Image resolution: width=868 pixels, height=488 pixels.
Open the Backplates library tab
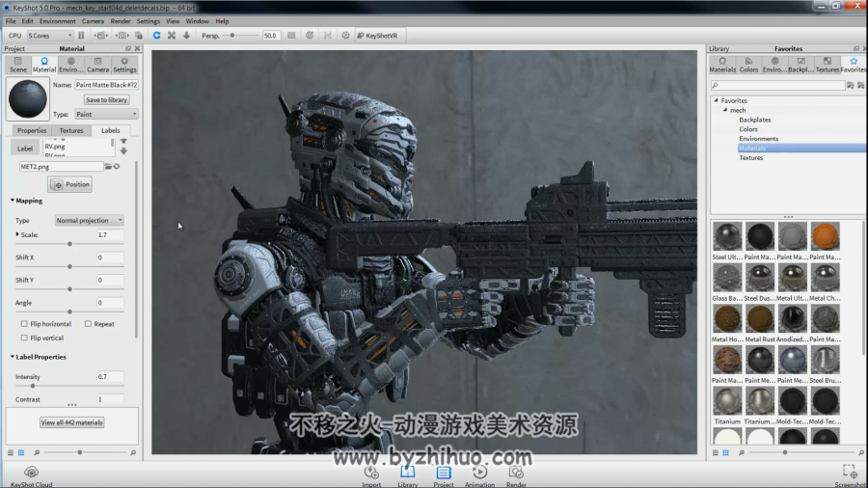tap(801, 65)
